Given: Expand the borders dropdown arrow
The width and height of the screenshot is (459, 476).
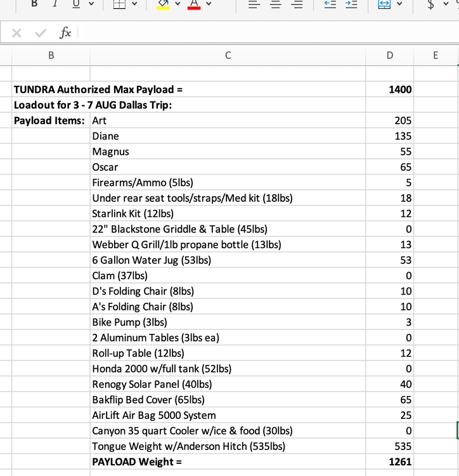Looking at the screenshot, I should (x=136, y=4).
